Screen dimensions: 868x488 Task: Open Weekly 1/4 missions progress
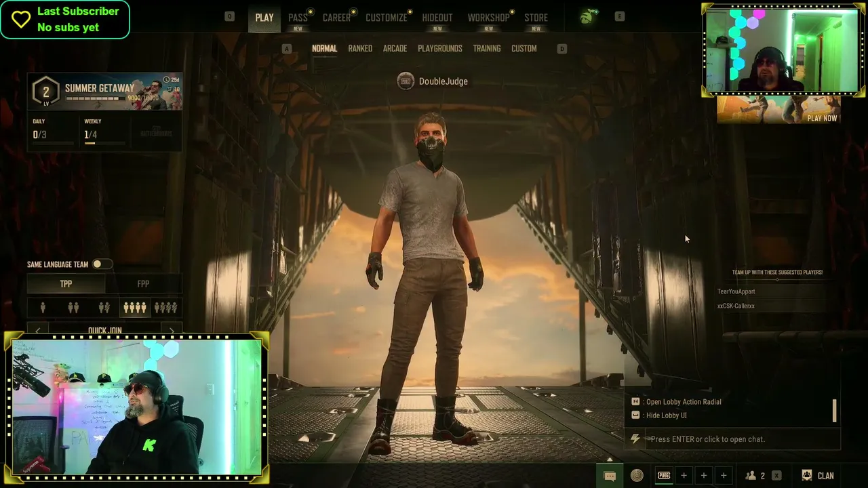[x=104, y=131]
